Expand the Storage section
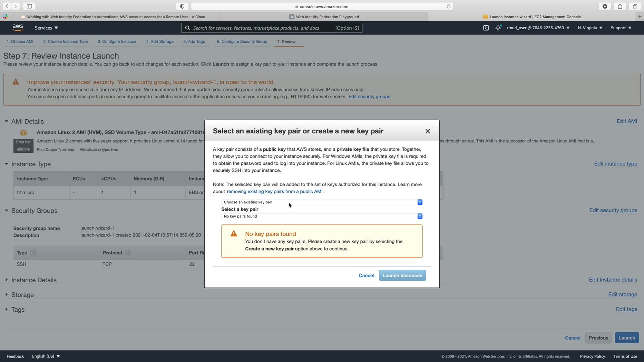The image size is (644, 362). tap(6, 295)
